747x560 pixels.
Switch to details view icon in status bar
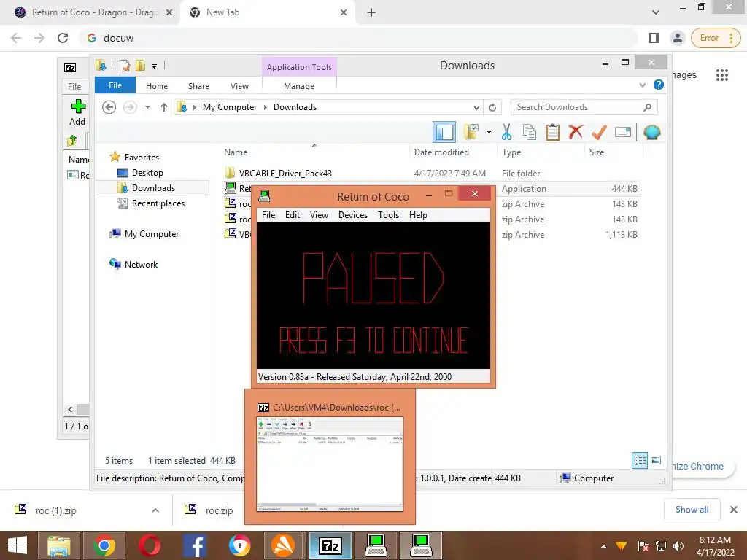[x=639, y=460]
